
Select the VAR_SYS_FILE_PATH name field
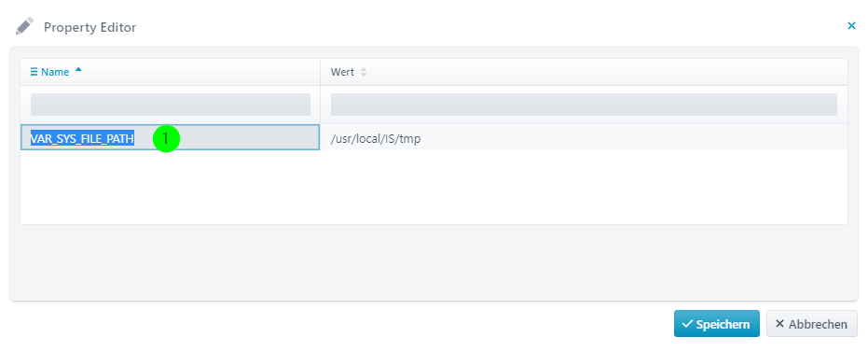coord(171,137)
